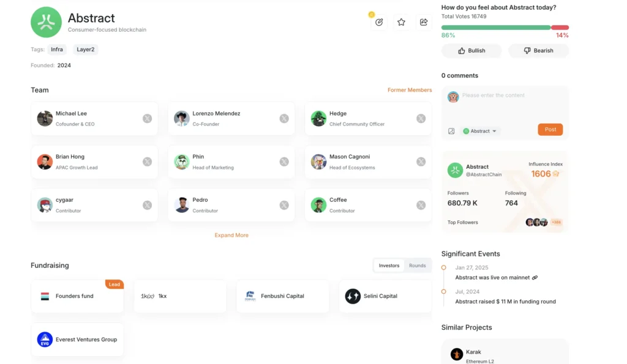Expand the top followers +399 list
Viewport: 627px width, 364px height.
click(556, 222)
